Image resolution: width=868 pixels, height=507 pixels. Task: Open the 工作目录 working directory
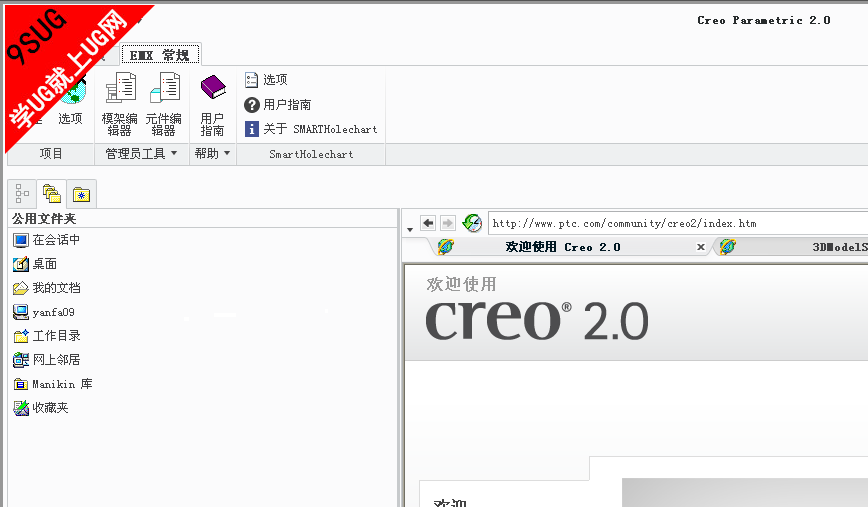[46, 335]
